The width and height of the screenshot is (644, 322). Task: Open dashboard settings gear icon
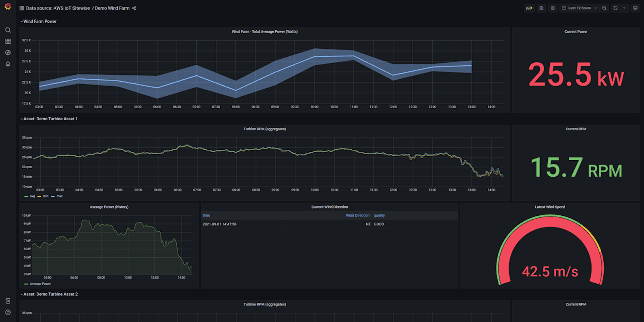click(x=553, y=8)
